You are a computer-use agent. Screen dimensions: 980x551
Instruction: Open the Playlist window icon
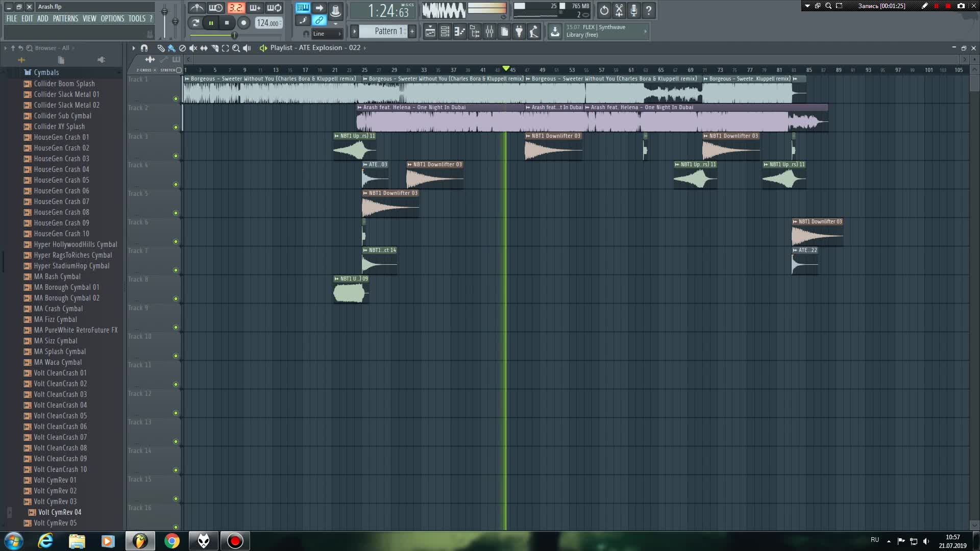pos(430,32)
